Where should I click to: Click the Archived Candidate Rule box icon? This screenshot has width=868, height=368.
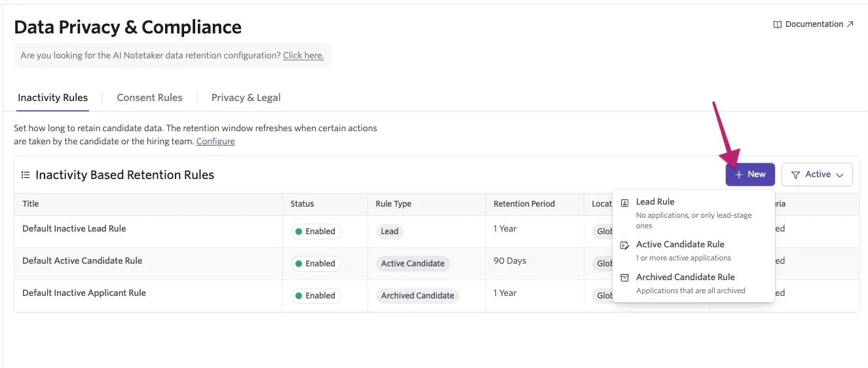coord(624,277)
